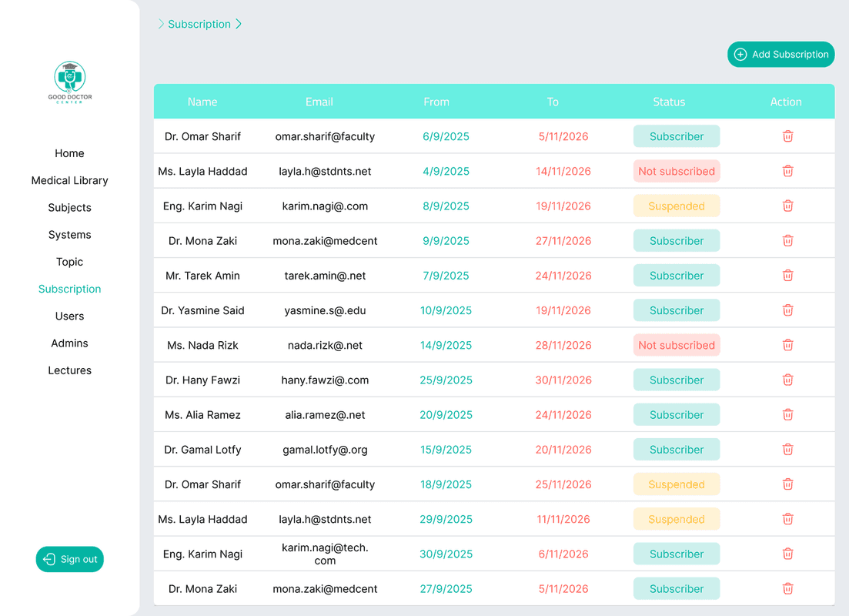Screen dimensions: 849x616
Task: Click the Status column header
Action: pyautogui.click(x=669, y=102)
